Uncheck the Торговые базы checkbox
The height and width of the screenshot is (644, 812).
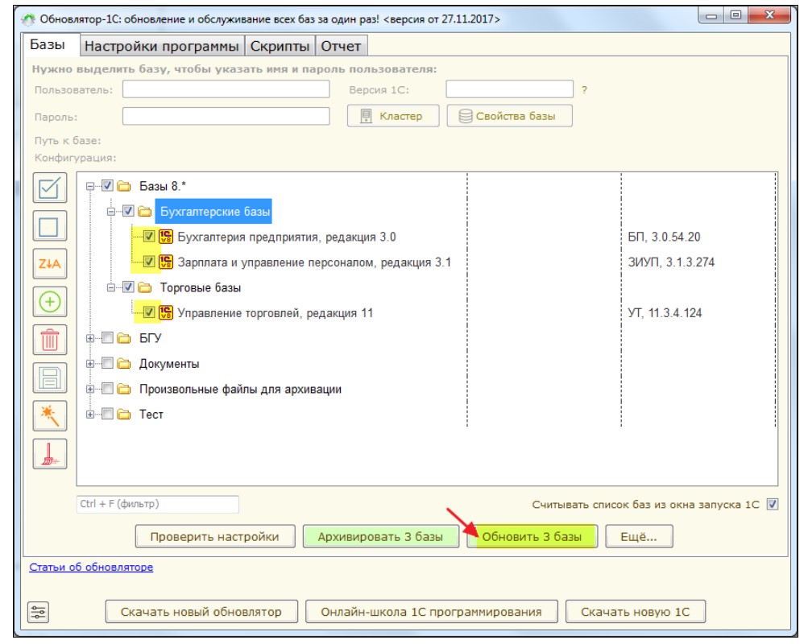128,287
